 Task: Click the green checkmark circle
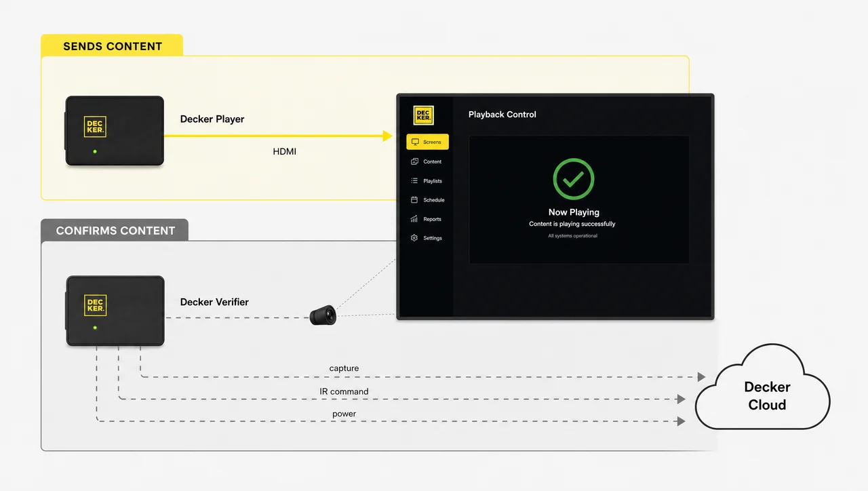(574, 179)
